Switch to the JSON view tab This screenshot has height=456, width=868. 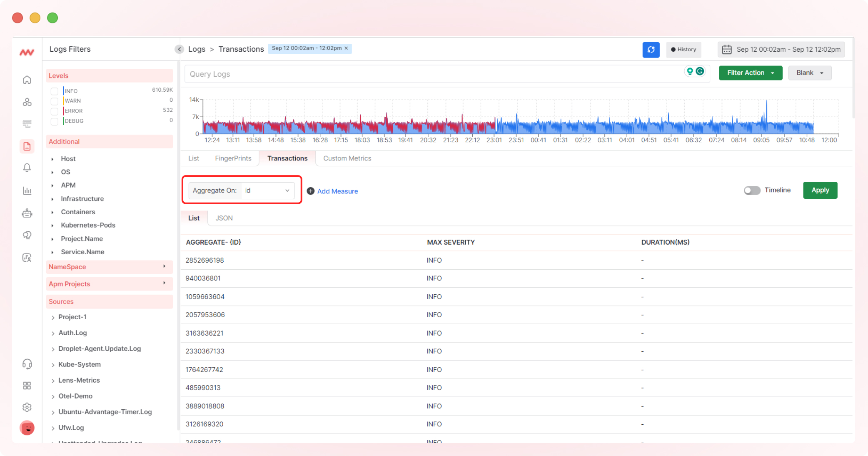[x=224, y=218]
